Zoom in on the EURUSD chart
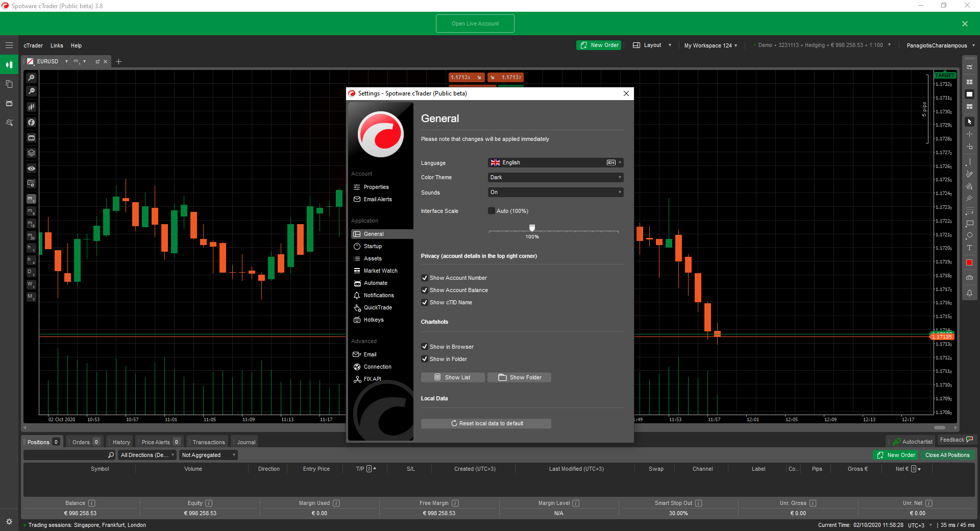Viewport: 980px width, 531px height. [31, 78]
